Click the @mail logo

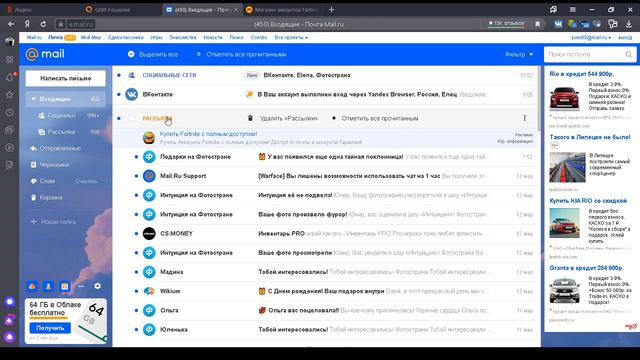point(45,54)
